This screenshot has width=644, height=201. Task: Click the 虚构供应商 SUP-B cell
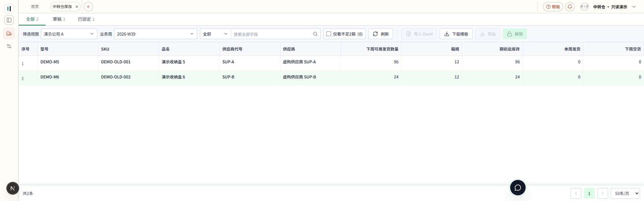(310, 78)
